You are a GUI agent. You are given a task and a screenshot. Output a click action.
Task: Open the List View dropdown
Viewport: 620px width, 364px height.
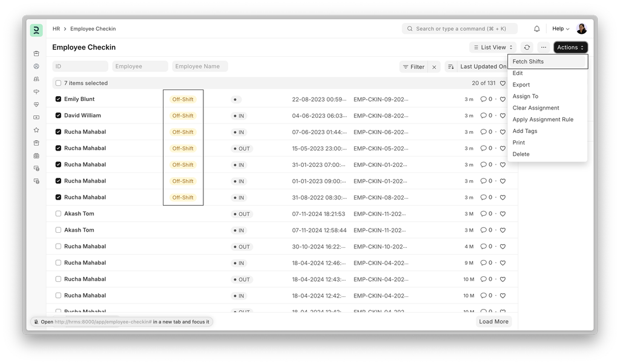click(x=493, y=47)
